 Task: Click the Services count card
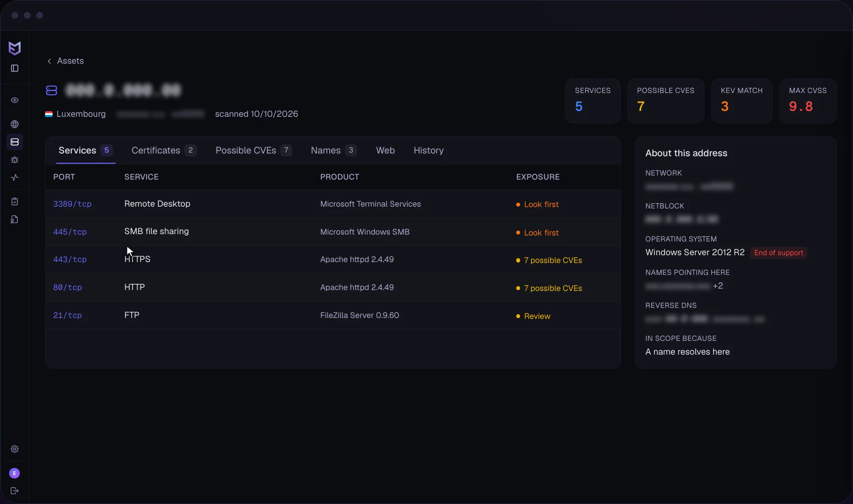(x=593, y=101)
